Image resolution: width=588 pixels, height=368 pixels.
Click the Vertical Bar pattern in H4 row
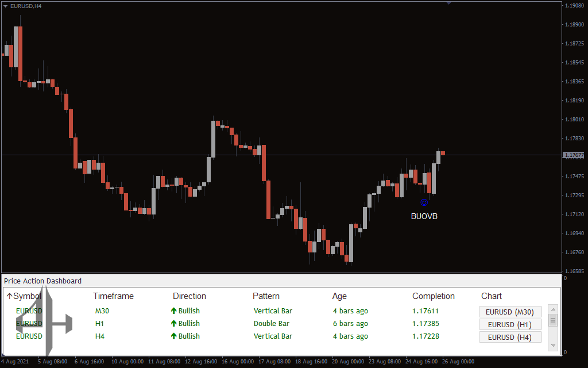point(273,336)
